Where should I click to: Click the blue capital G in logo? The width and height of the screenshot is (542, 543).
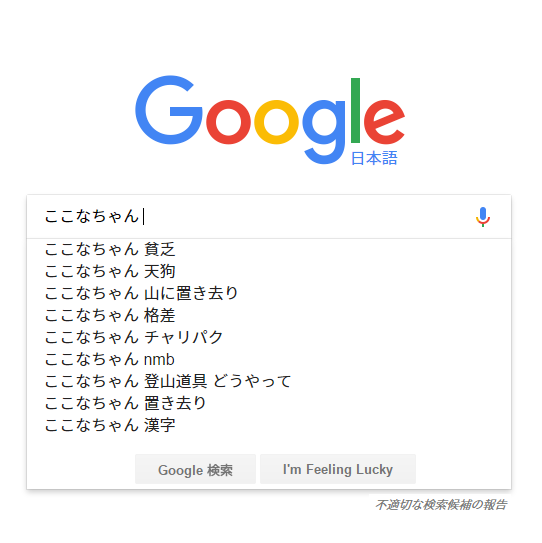tap(169, 110)
